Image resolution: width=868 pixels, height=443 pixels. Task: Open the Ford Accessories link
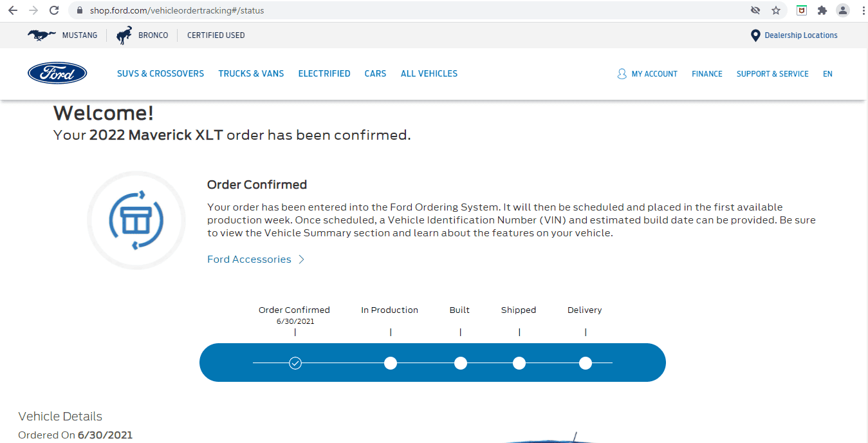tap(249, 259)
